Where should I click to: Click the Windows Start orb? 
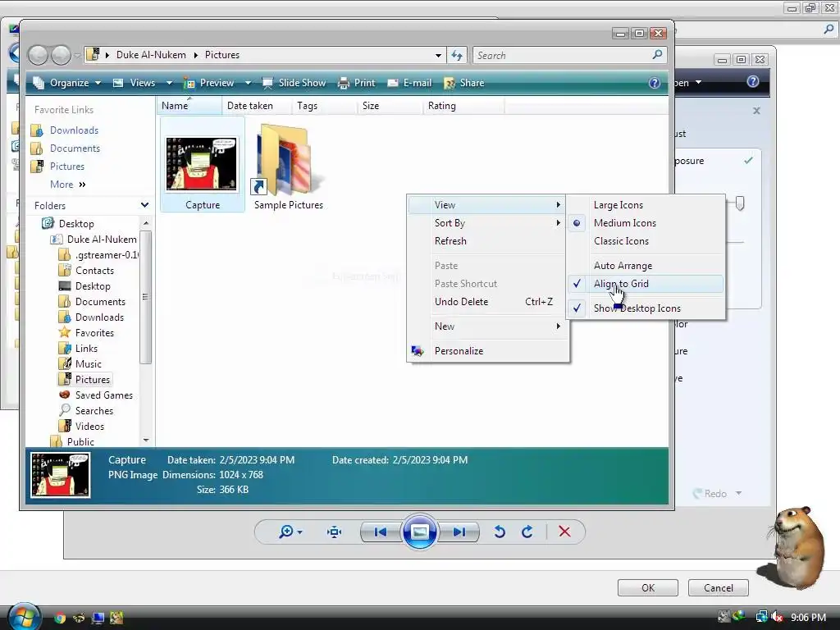pyautogui.click(x=24, y=617)
